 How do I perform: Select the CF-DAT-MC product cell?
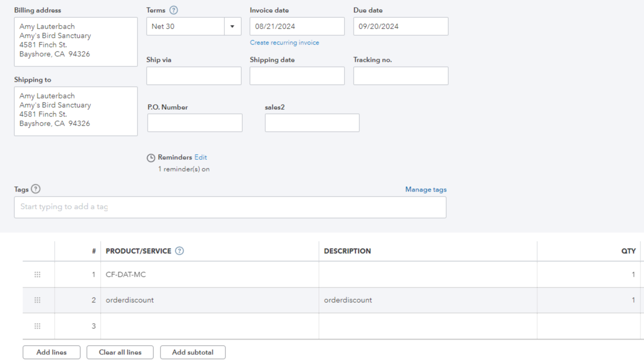[210, 275]
